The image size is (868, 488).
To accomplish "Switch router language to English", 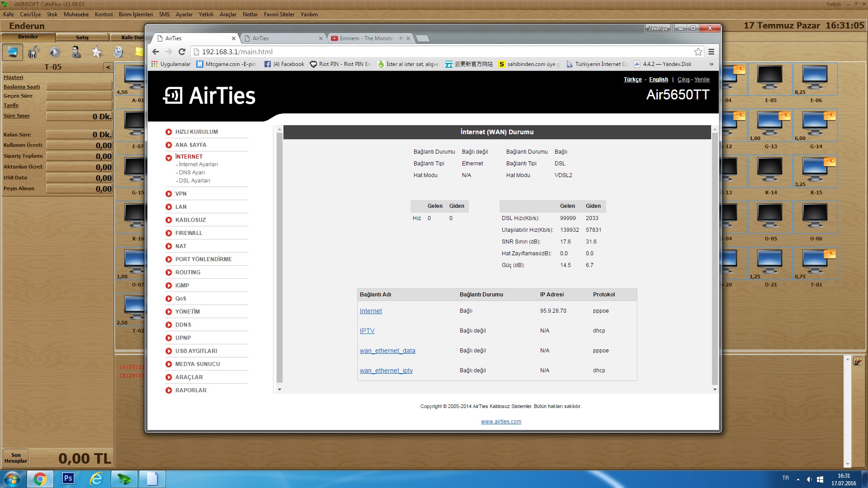I will [658, 80].
